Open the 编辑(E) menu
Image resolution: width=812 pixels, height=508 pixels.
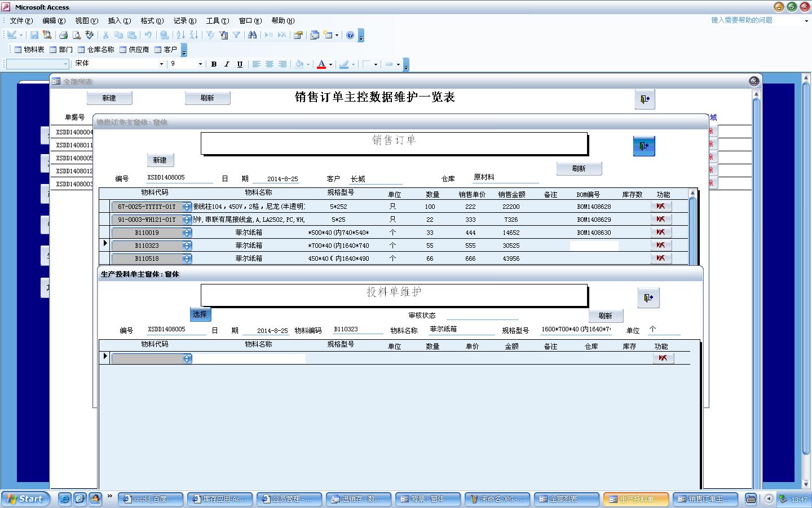[x=54, y=21]
